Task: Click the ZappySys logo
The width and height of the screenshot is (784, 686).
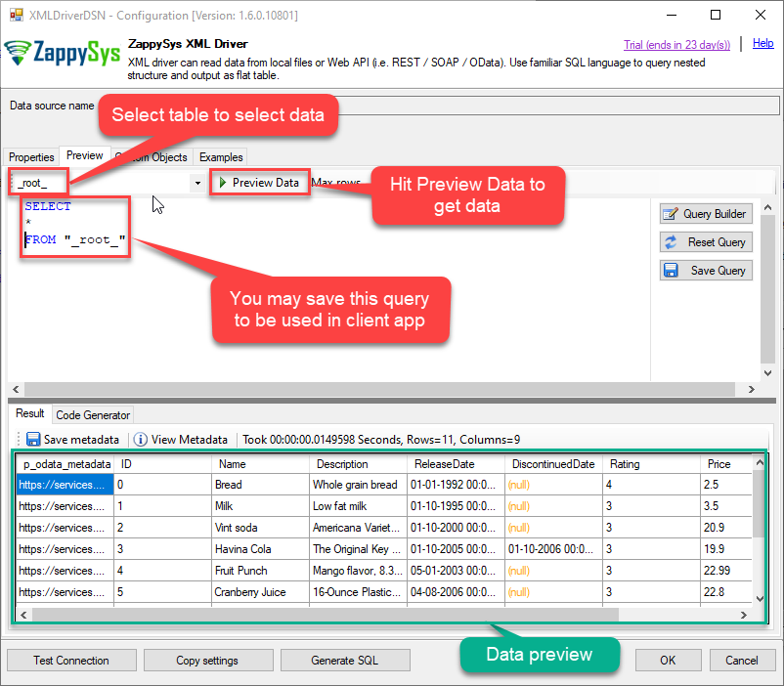Action: coord(62,53)
